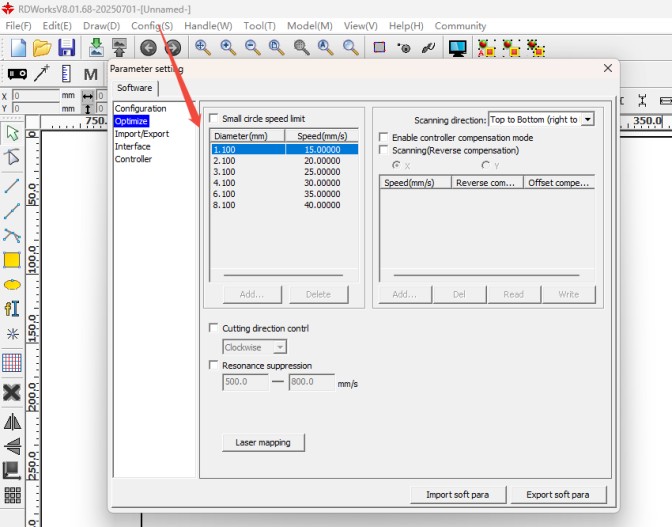Click the New document icon
The image size is (672, 527).
(18, 48)
